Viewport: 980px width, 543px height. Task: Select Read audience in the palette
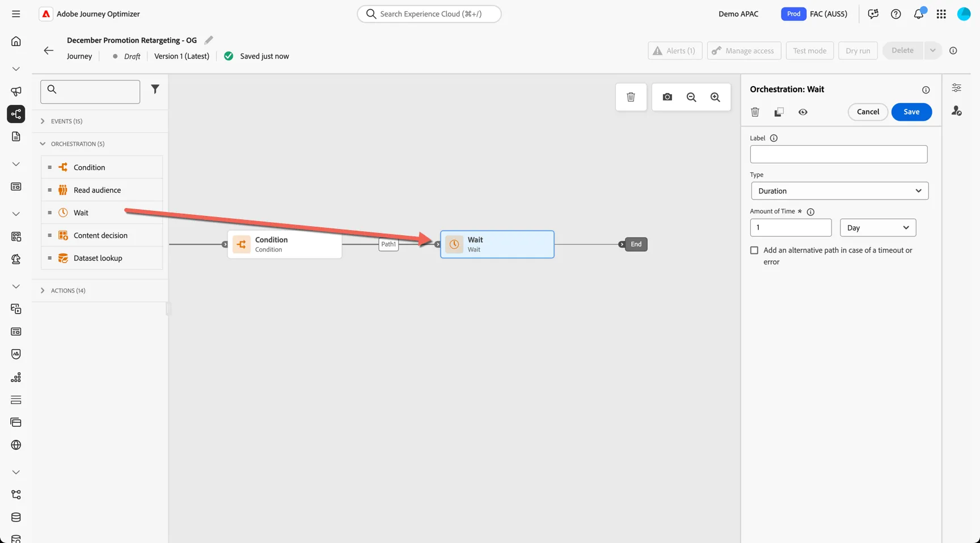pos(102,190)
